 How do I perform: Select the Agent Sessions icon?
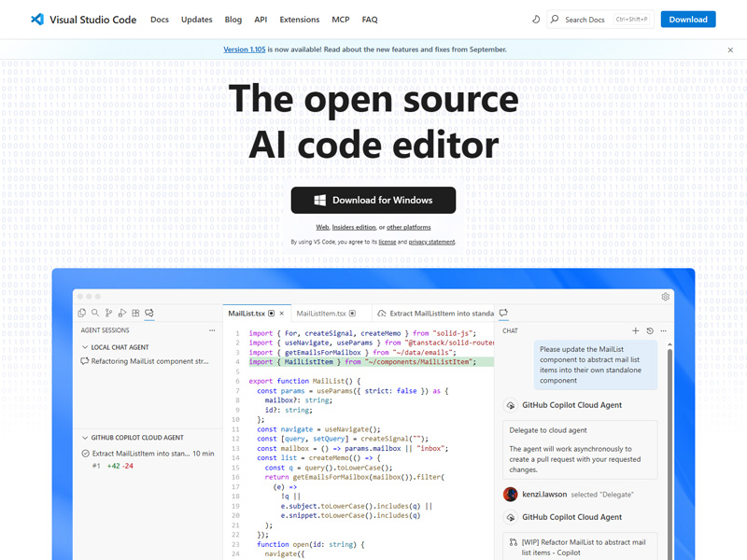148,312
